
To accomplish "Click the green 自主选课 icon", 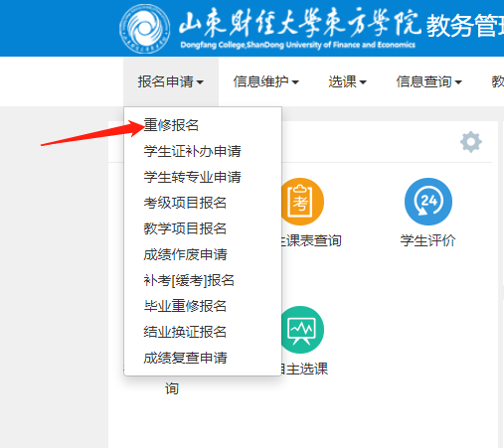I will [x=302, y=330].
